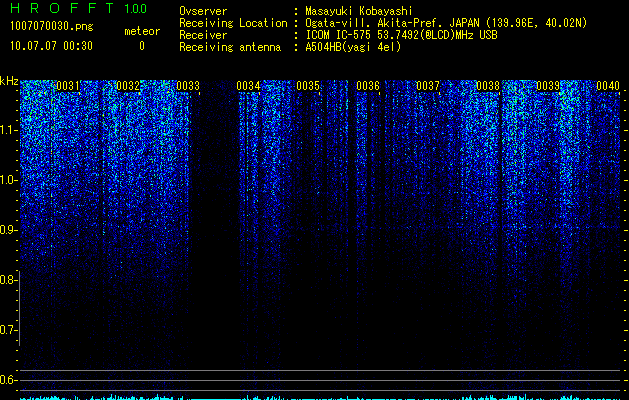Click the 0.6 kHz axis tick label
Image resolution: width=629 pixels, height=400 pixels.
coord(8,380)
